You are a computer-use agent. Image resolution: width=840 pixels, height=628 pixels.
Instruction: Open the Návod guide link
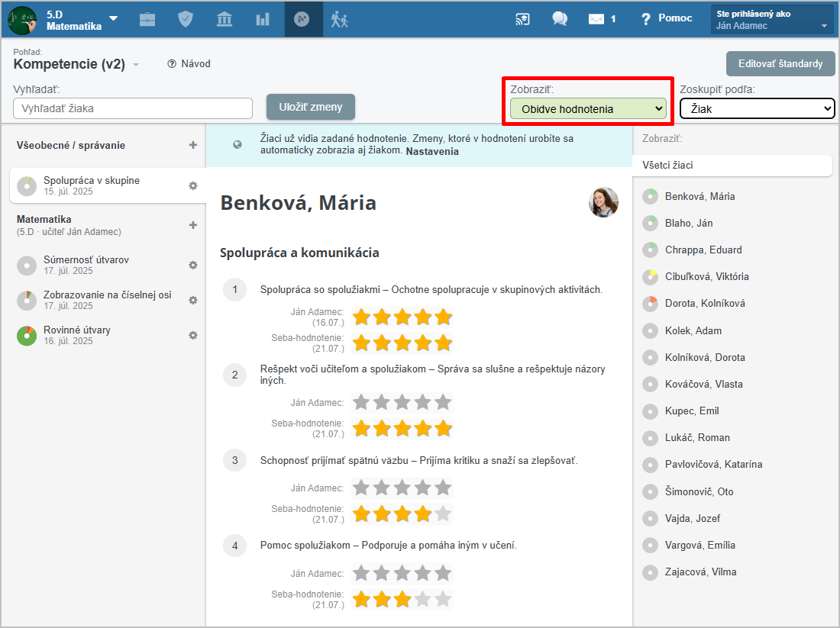click(x=189, y=63)
